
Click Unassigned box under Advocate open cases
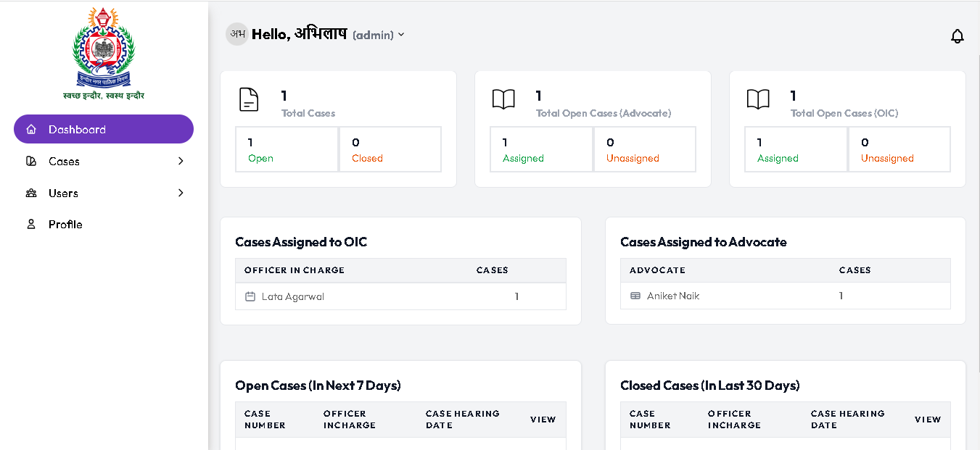coord(645,150)
